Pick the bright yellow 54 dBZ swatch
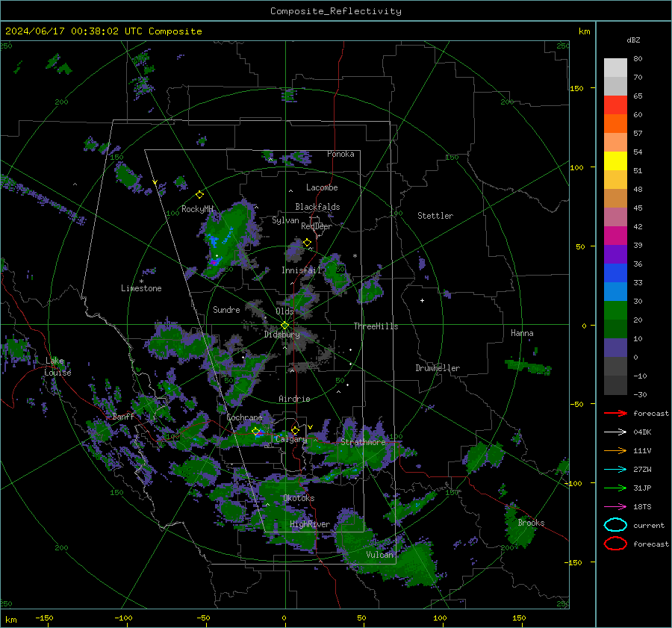672x628 pixels. coord(615,161)
